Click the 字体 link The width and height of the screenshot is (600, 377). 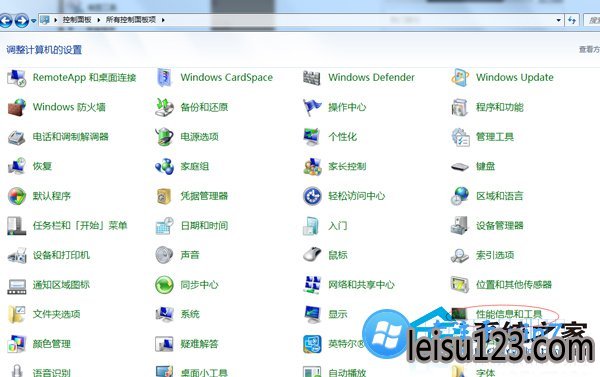pos(486,372)
